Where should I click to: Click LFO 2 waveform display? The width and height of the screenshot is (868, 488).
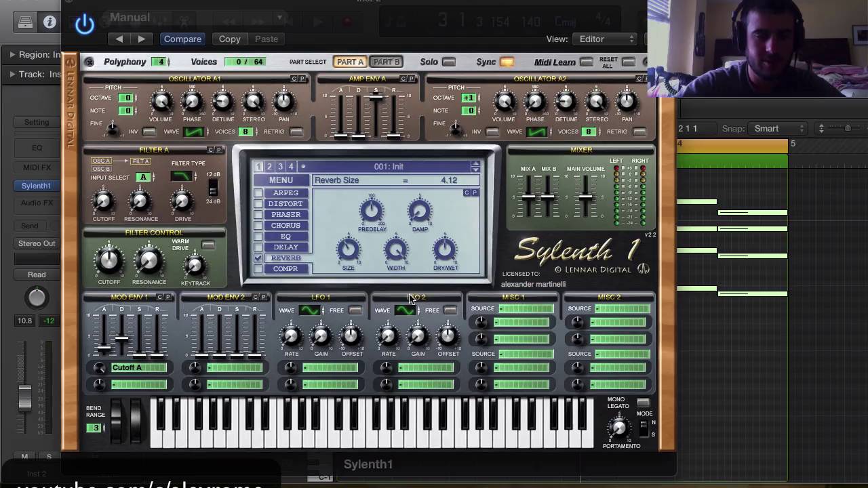[405, 310]
